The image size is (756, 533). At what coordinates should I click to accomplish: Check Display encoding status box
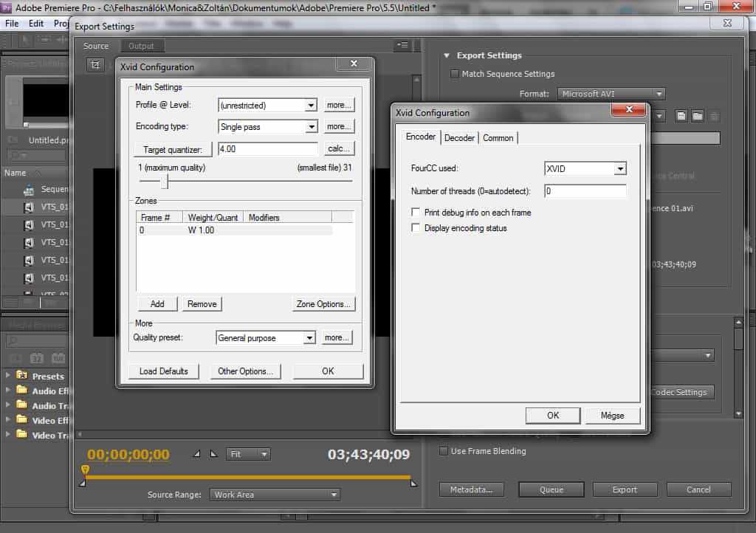(x=416, y=229)
